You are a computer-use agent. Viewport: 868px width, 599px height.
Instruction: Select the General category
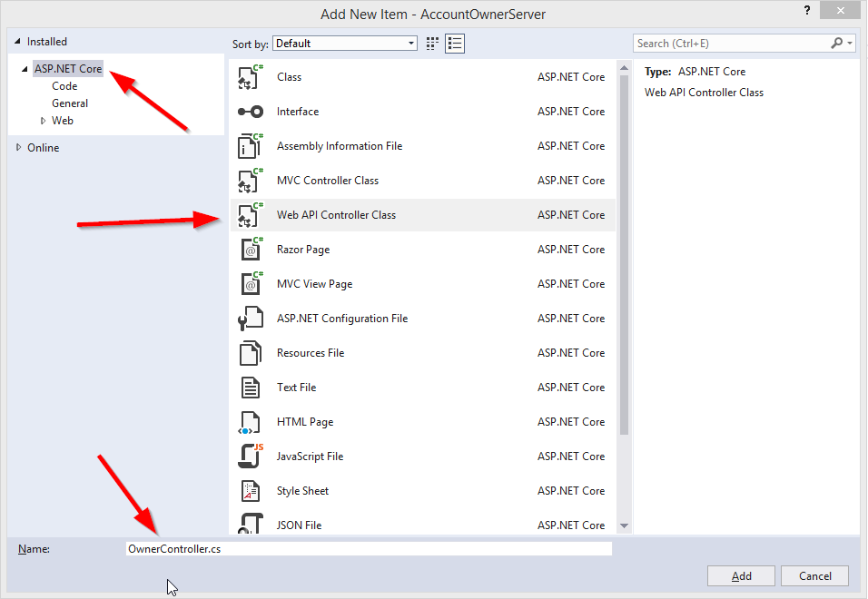point(70,103)
